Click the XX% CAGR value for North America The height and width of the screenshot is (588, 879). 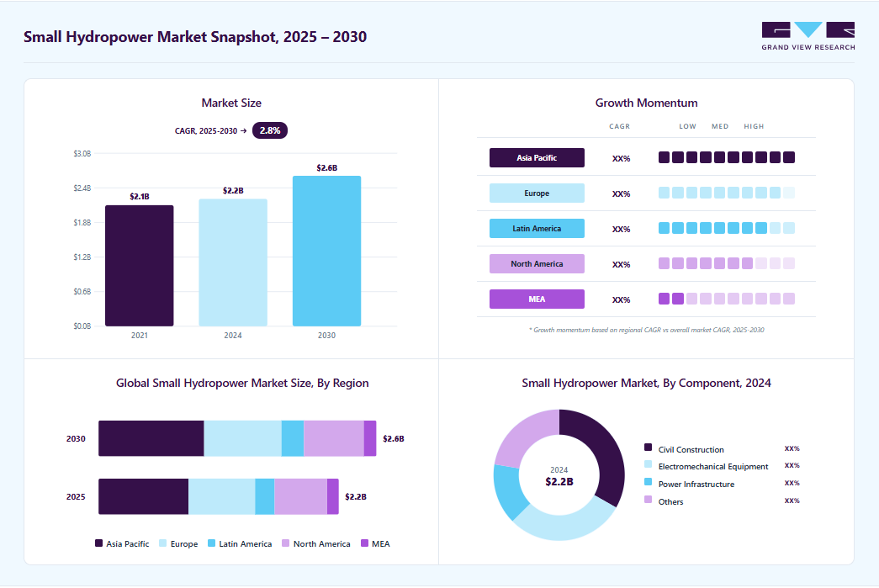pyautogui.click(x=621, y=265)
